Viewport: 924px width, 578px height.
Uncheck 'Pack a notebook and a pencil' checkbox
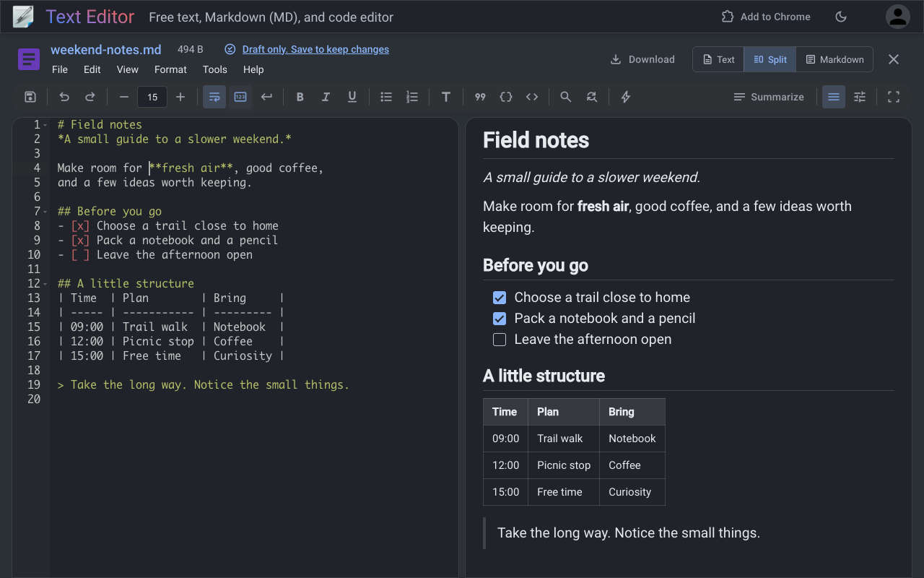coord(500,319)
